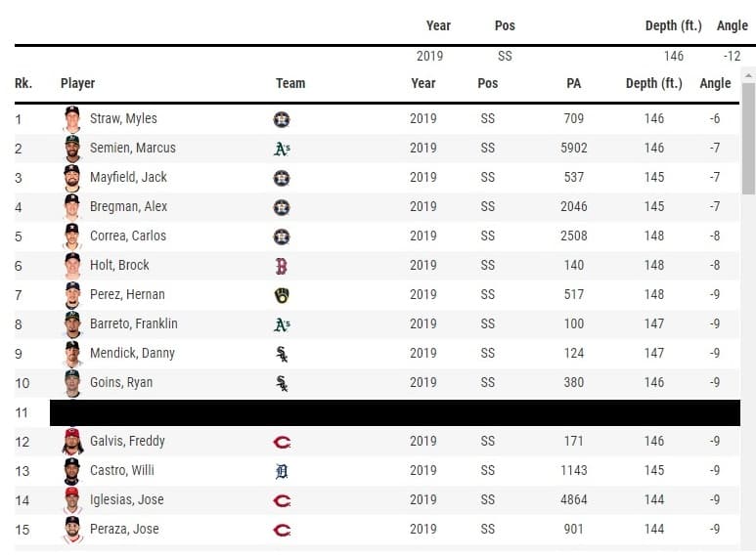
Task: Click Jose Iglesias's headshot photo
Action: pyautogui.click(x=71, y=499)
